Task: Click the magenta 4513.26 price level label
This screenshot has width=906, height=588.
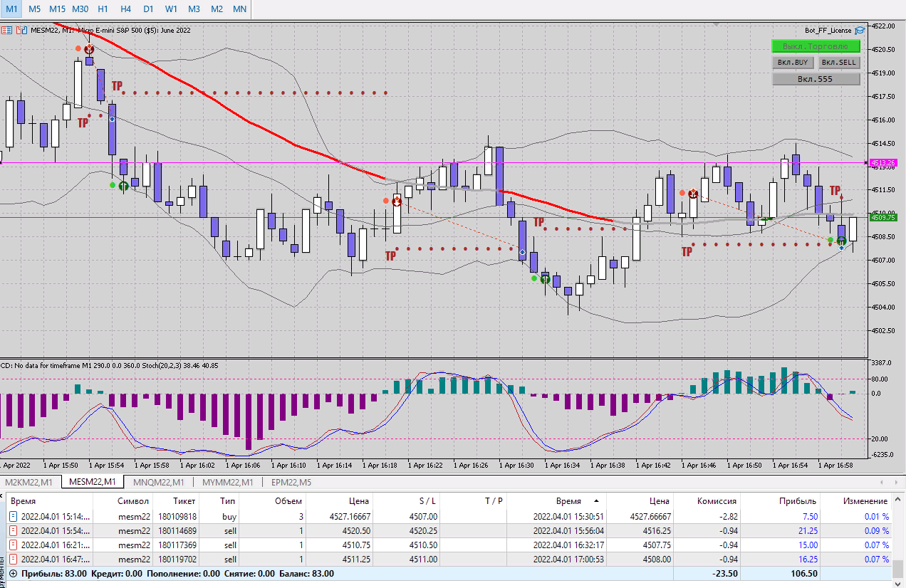Action: 882,162
